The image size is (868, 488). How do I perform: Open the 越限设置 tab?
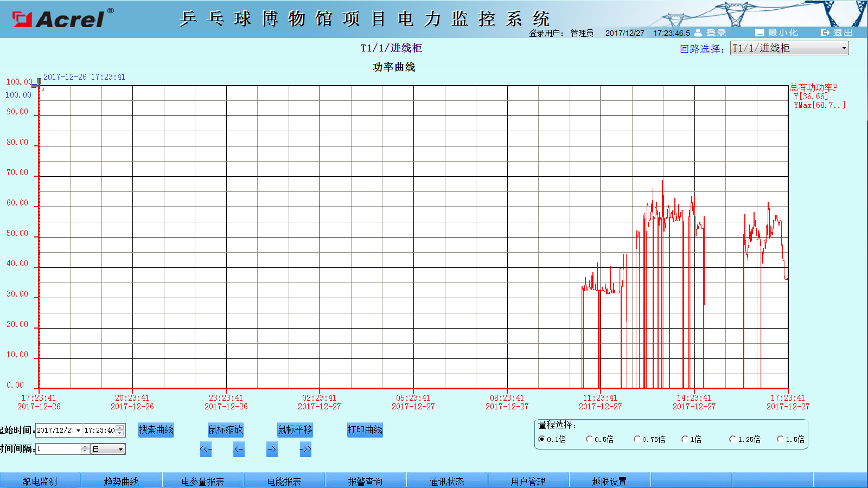pos(610,480)
